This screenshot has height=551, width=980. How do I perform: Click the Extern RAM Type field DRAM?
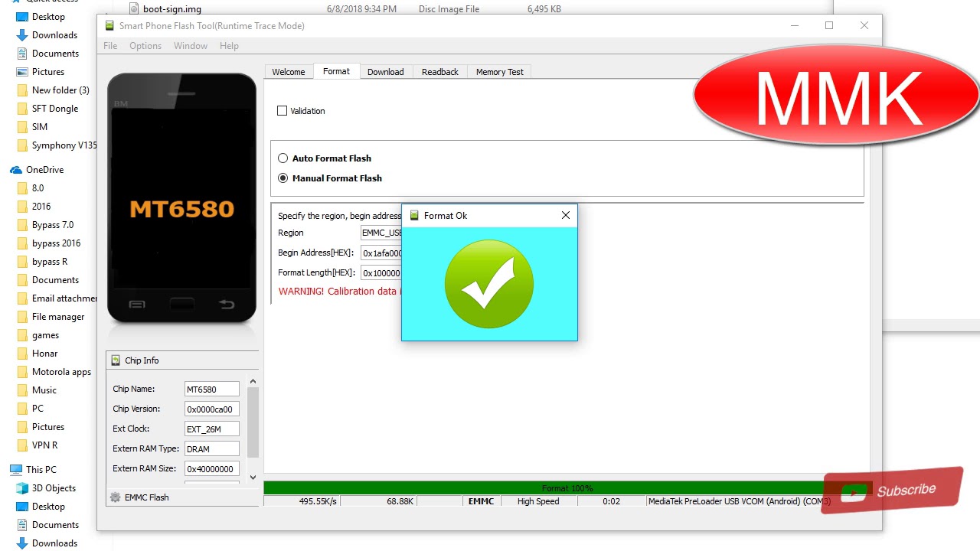point(211,448)
